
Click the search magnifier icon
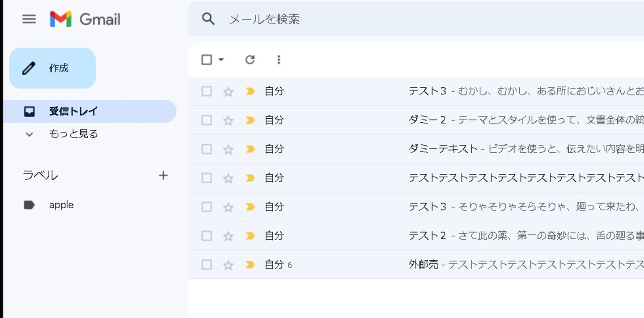pos(208,19)
